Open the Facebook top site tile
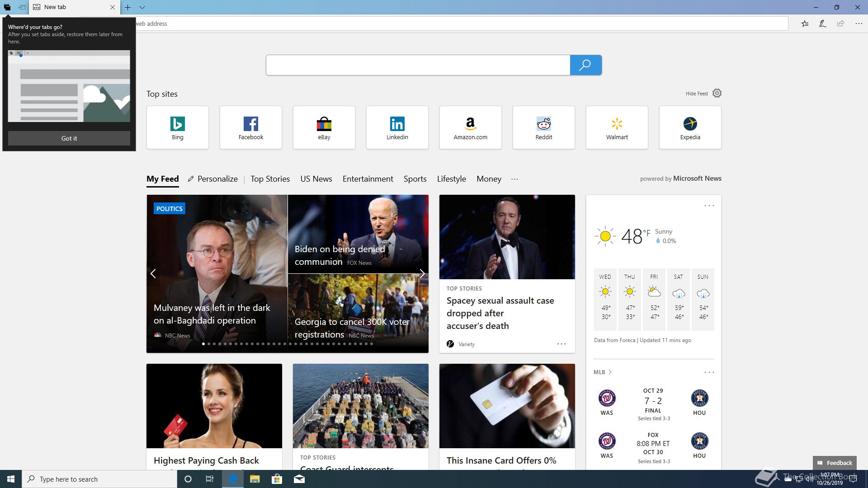Viewport: 868px width, 488px height. (251, 127)
